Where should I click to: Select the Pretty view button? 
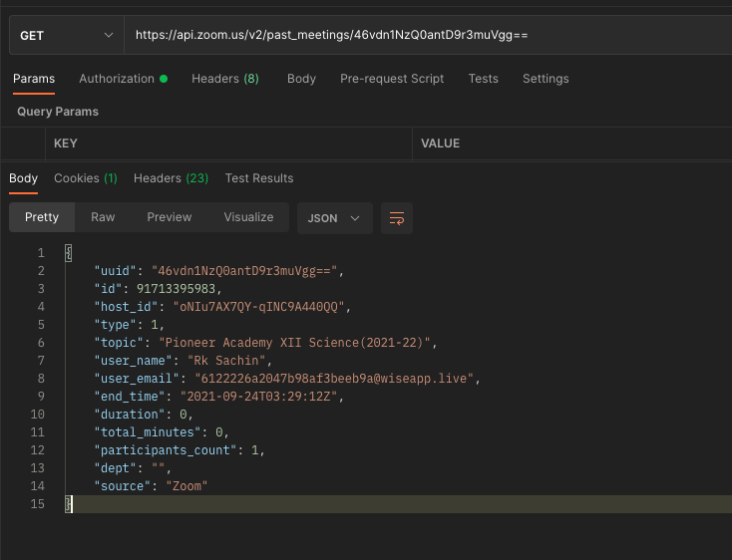tap(42, 217)
